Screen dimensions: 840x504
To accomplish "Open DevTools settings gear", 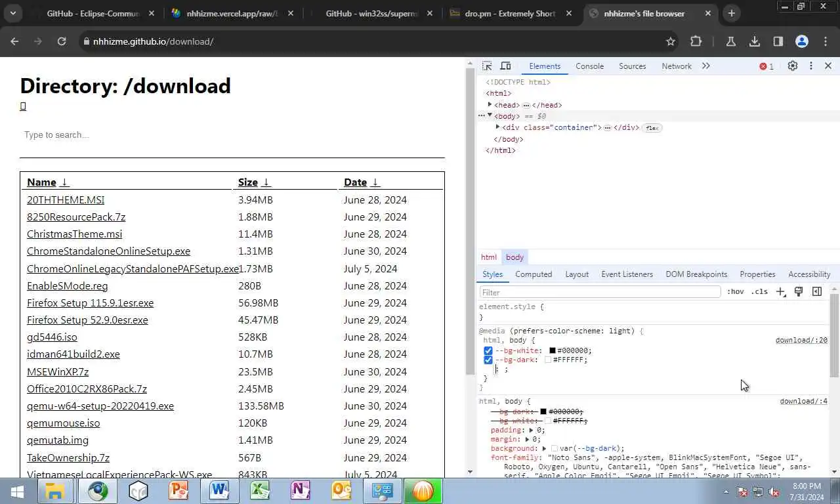I will point(793,66).
